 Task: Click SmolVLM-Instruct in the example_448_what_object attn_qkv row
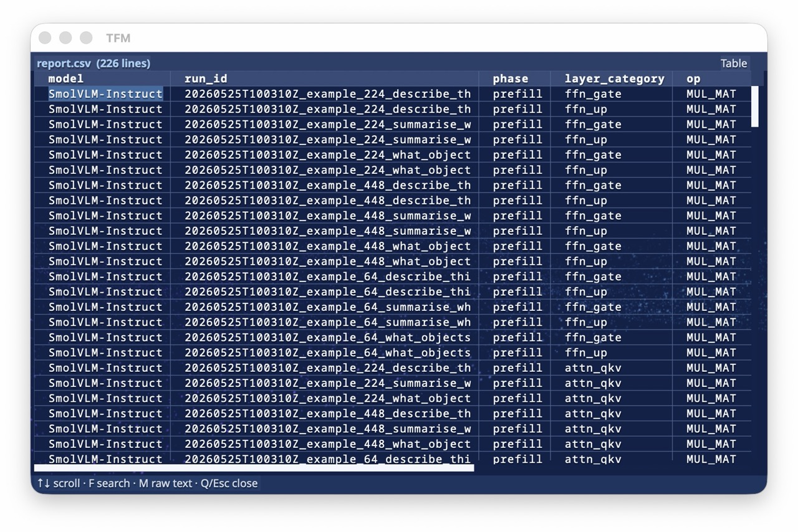[105, 444]
